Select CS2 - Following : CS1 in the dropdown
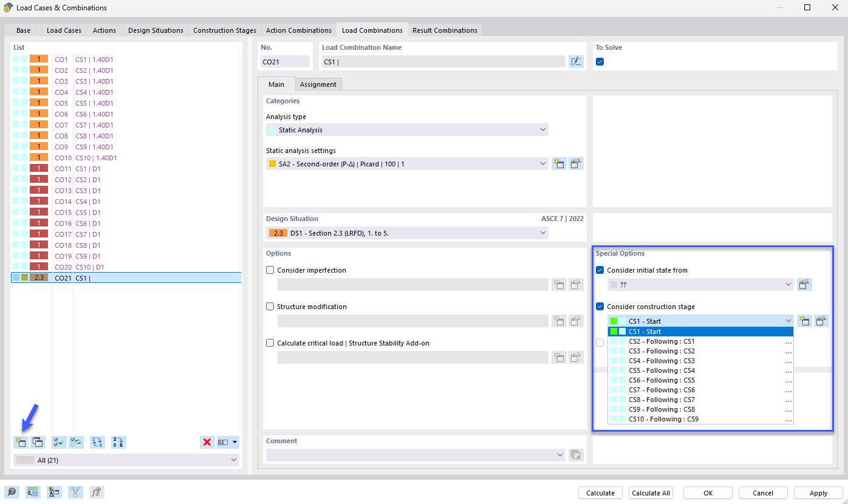This screenshot has width=848, height=504. pyautogui.click(x=700, y=341)
